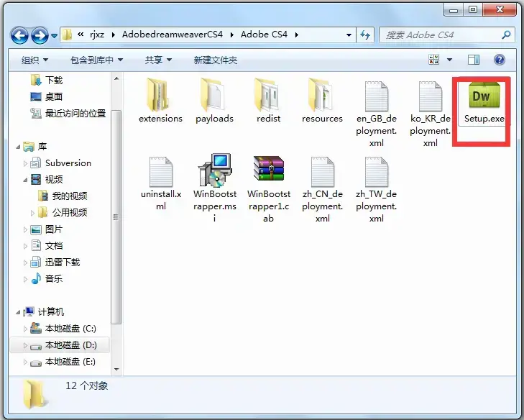
Task: Select 本地磁盘 (D:) drive
Action: pyautogui.click(x=70, y=344)
